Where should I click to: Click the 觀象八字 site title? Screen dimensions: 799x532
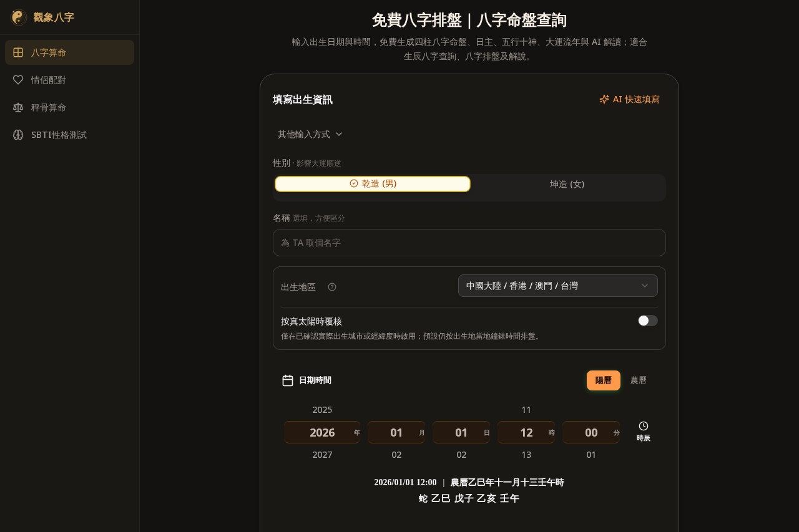54,17
